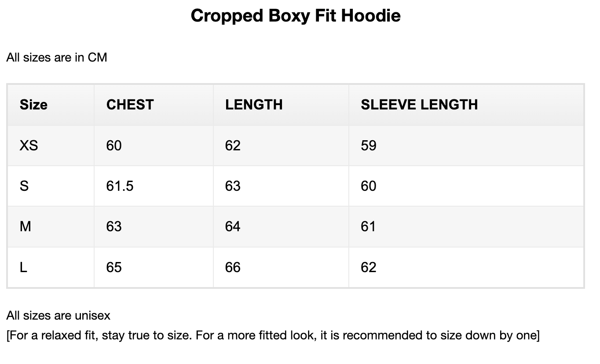Click the XS sleeve length value 59
This screenshot has height=364, width=600.
coord(368,146)
